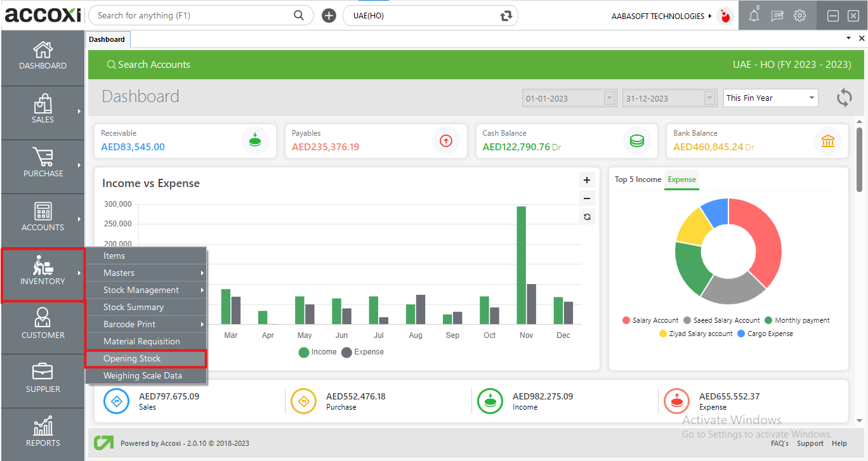Viewport: 868px width, 461px height.
Task: Open the This Fin Year period dropdown
Action: click(770, 98)
